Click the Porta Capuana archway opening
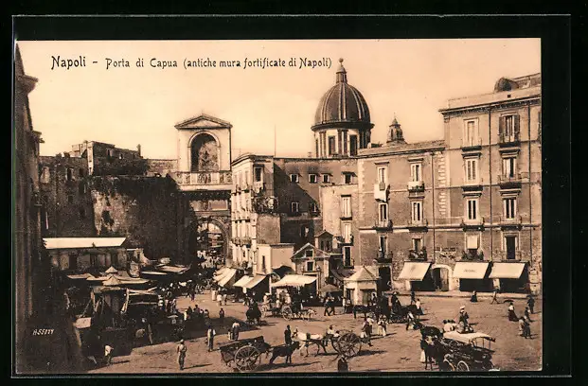This screenshot has height=386, width=588. (212, 241)
